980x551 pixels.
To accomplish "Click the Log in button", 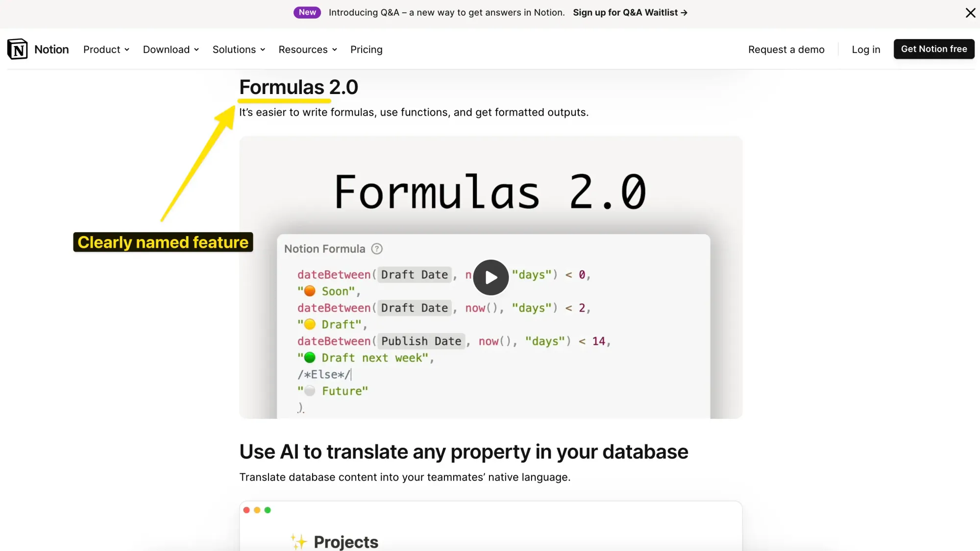I will click(865, 48).
